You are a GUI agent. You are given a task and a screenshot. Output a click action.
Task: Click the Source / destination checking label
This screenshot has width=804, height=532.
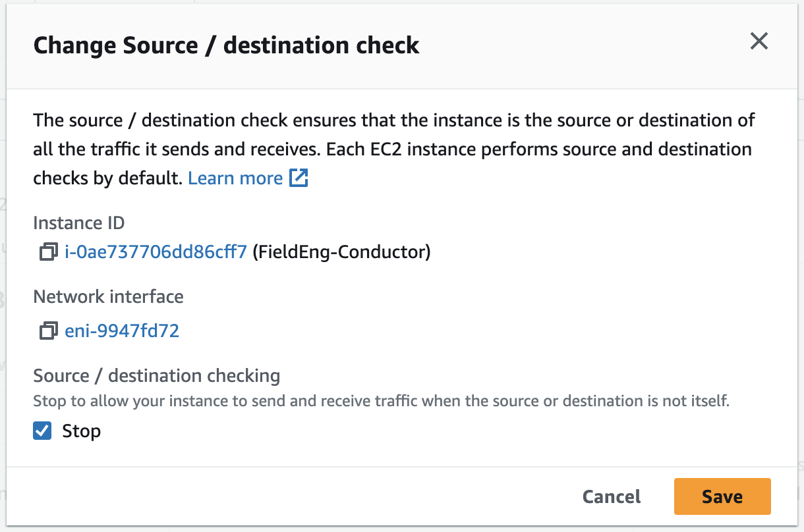click(x=156, y=376)
